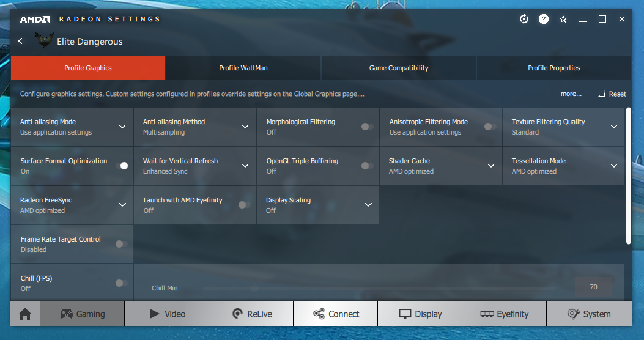The image size is (644, 340).
Task: Click the Reset icon
Action: tap(602, 94)
